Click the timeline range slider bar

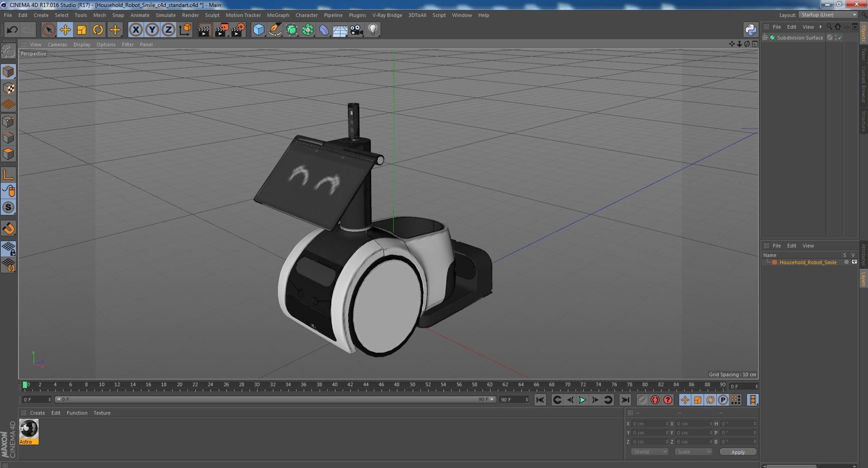(x=275, y=399)
